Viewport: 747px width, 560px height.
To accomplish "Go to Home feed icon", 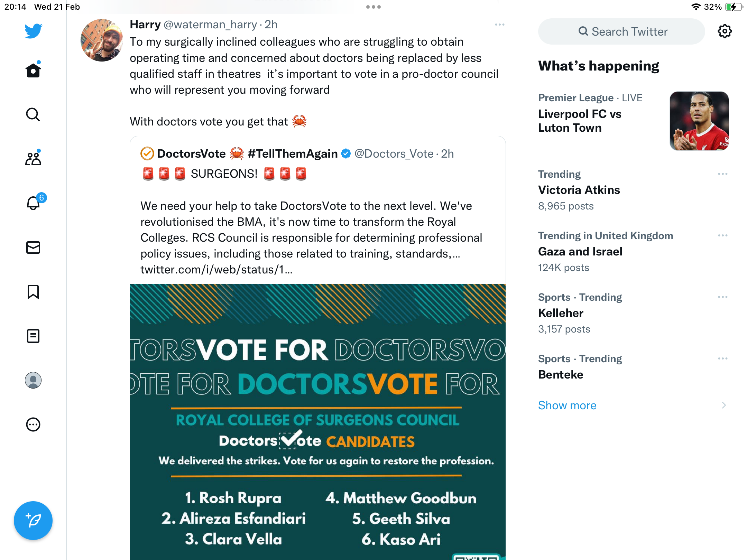I will pyautogui.click(x=33, y=70).
